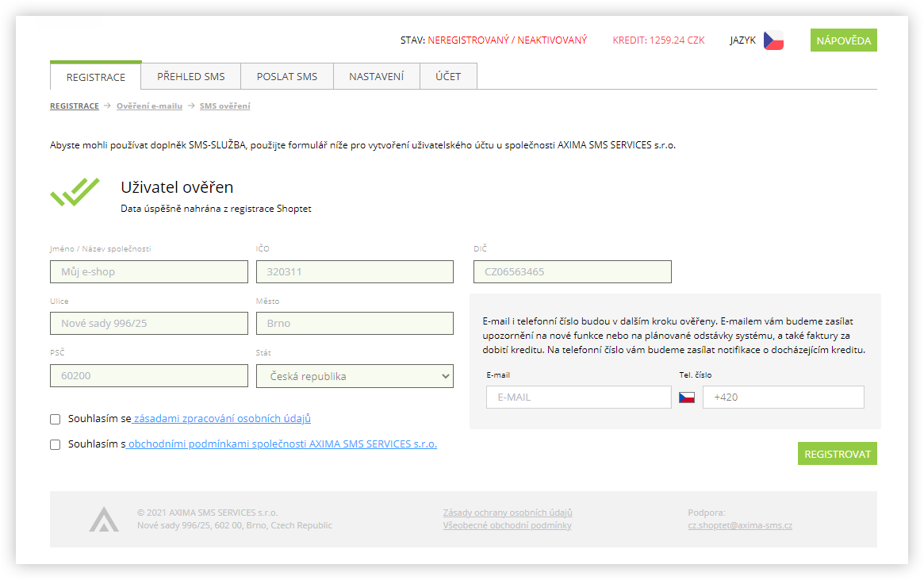
Task: Click the green NÁPOVĚDA help button
Action: tap(844, 40)
